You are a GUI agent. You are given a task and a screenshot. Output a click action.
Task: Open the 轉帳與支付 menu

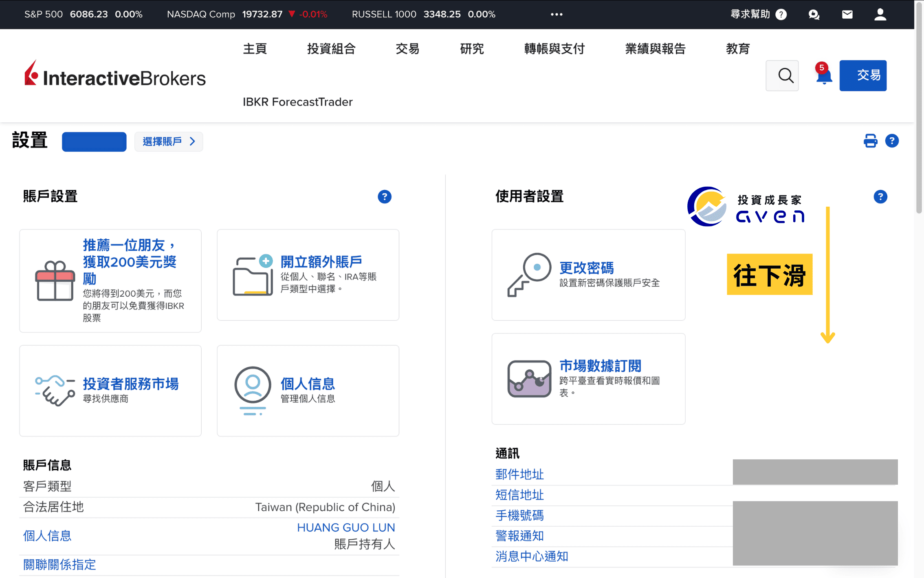pyautogui.click(x=554, y=49)
